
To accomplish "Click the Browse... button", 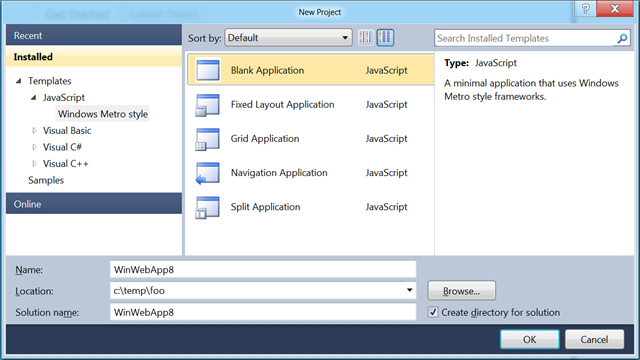I will tap(462, 291).
